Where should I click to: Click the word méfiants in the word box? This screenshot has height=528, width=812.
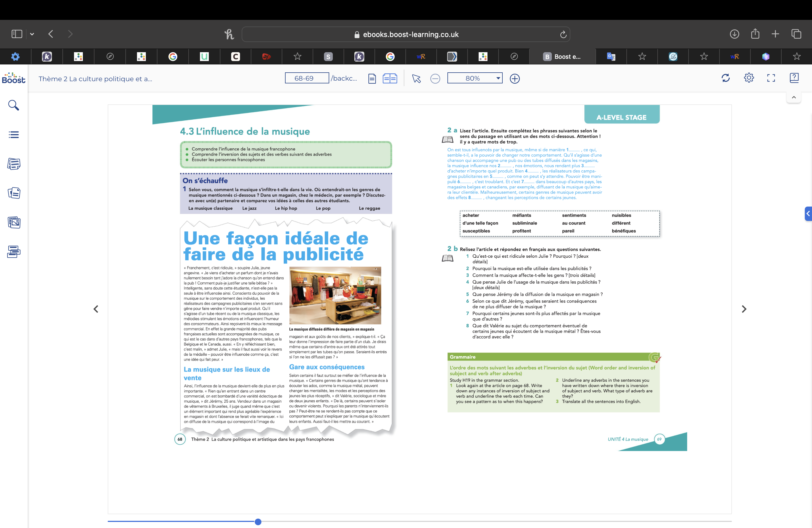521,215
